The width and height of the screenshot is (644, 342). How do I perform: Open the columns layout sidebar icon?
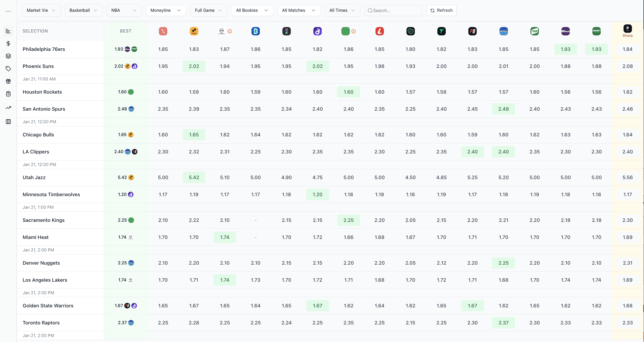tap(8, 122)
